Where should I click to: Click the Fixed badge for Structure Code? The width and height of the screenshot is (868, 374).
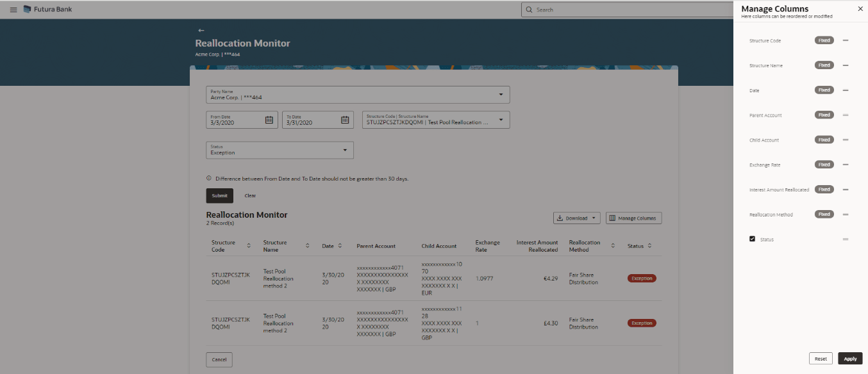click(x=824, y=40)
